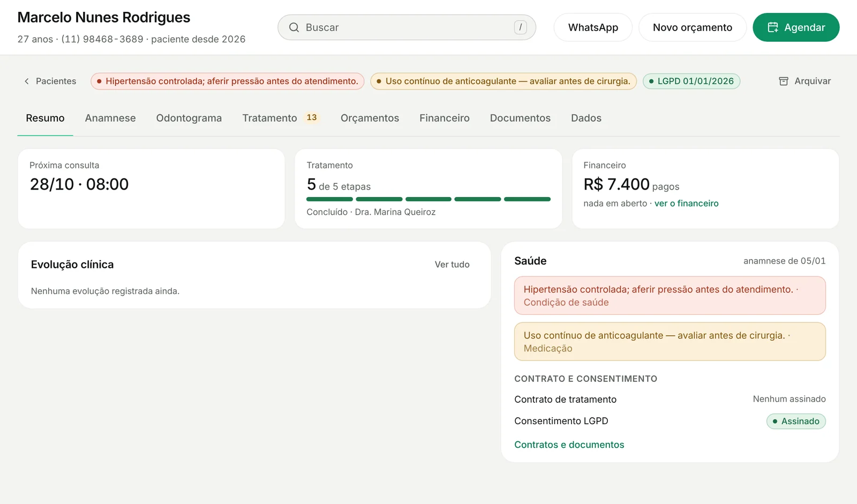
Task: Click the Hipertensão alert box in the Saúde card
Action: pyautogui.click(x=670, y=296)
